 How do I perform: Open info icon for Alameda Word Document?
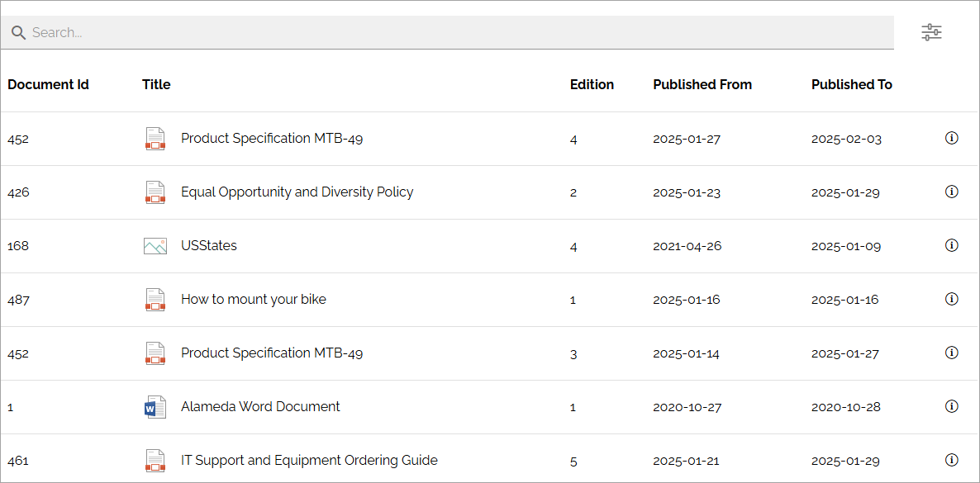tap(951, 407)
